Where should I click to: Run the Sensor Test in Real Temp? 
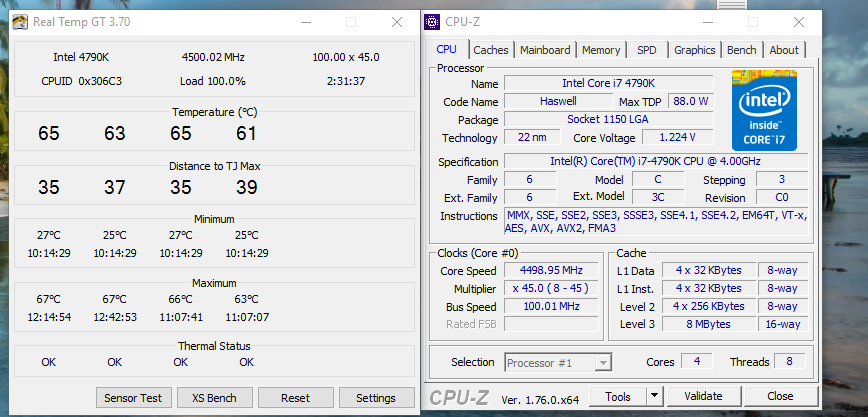tap(133, 398)
